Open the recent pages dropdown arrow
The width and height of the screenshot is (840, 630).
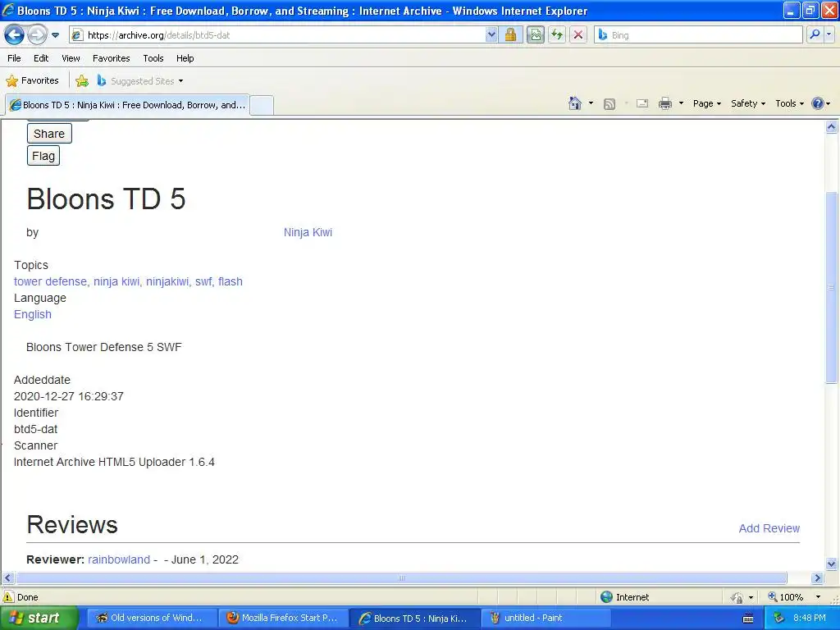coord(55,35)
